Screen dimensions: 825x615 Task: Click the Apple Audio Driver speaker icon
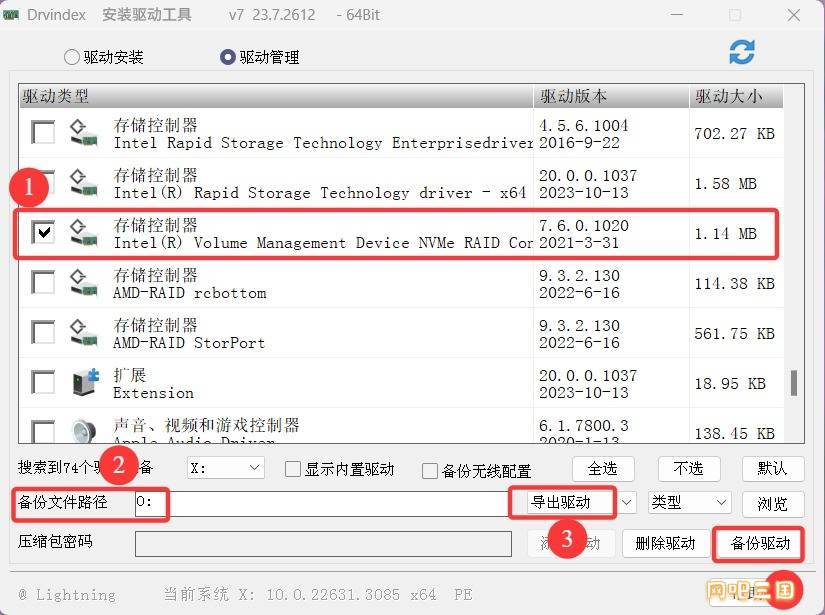(x=84, y=432)
